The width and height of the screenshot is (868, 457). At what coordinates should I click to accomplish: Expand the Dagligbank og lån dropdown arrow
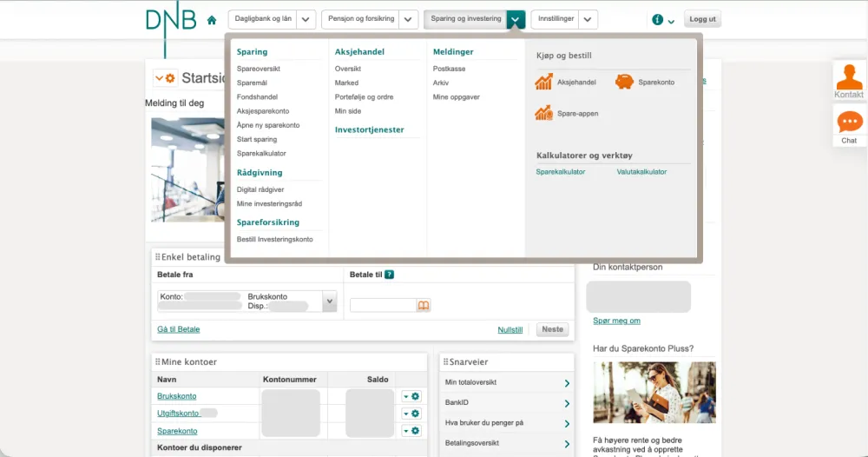point(306,19)
